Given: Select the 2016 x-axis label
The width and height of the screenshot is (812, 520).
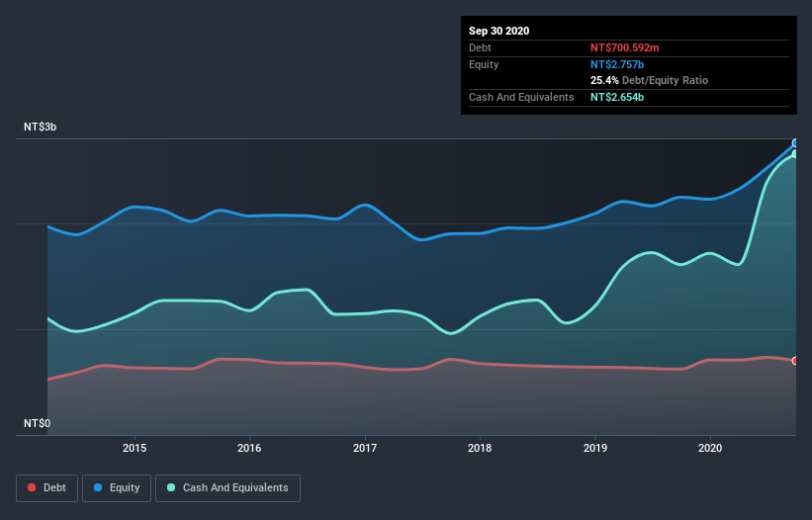Looking at the screenshot, I should click(249, 448).
